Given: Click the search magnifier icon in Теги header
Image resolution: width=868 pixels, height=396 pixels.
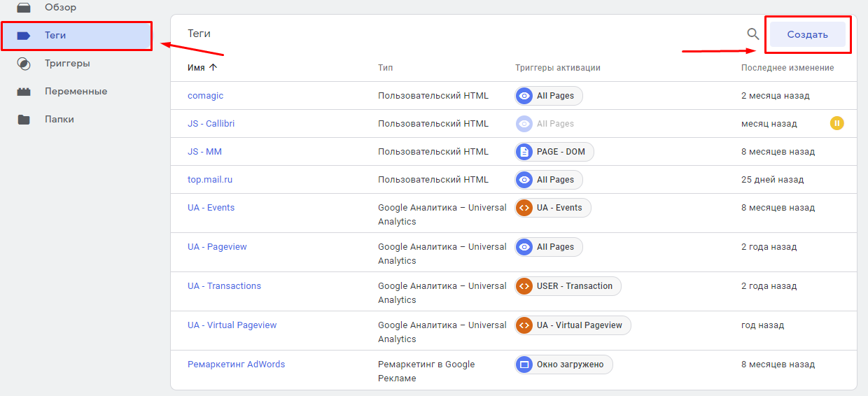Looking at the screenshot, I should tap(752, 34).
